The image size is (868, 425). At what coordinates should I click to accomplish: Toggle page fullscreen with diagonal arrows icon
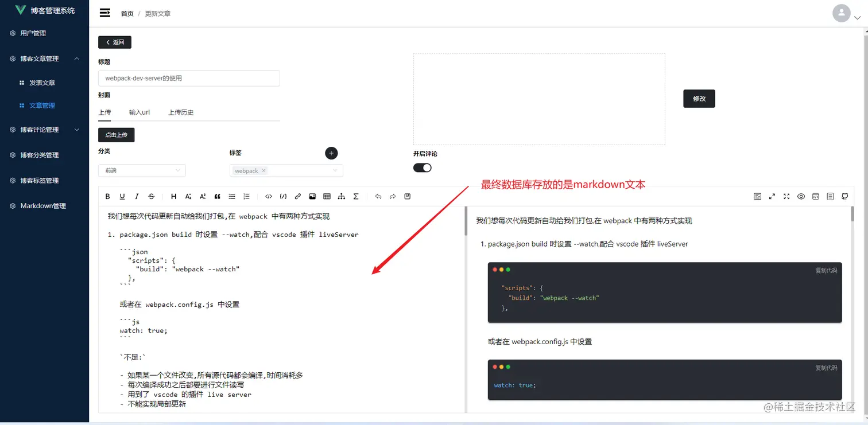click(772, 197)
